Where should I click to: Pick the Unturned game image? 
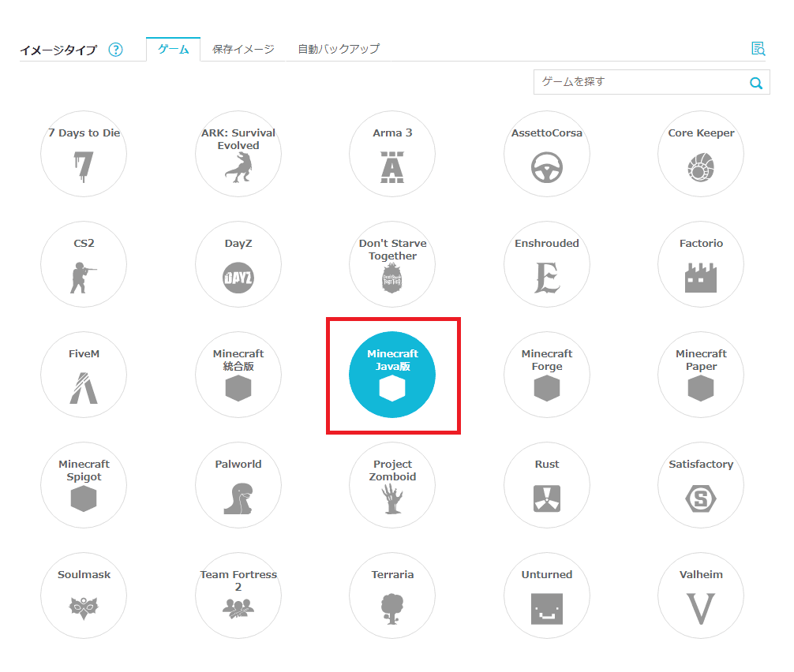click(547, 595)
